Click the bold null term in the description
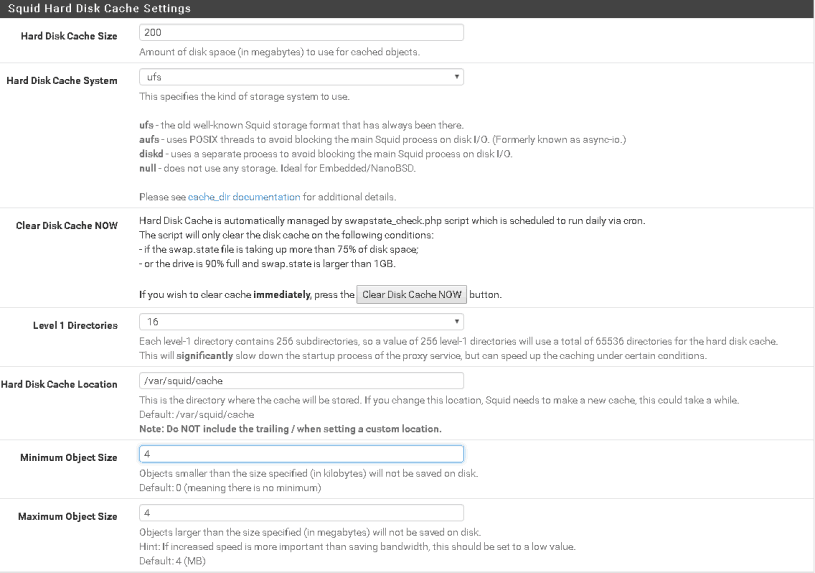The height and width of the screenshot is (573, 815). [x=147, y=167]
